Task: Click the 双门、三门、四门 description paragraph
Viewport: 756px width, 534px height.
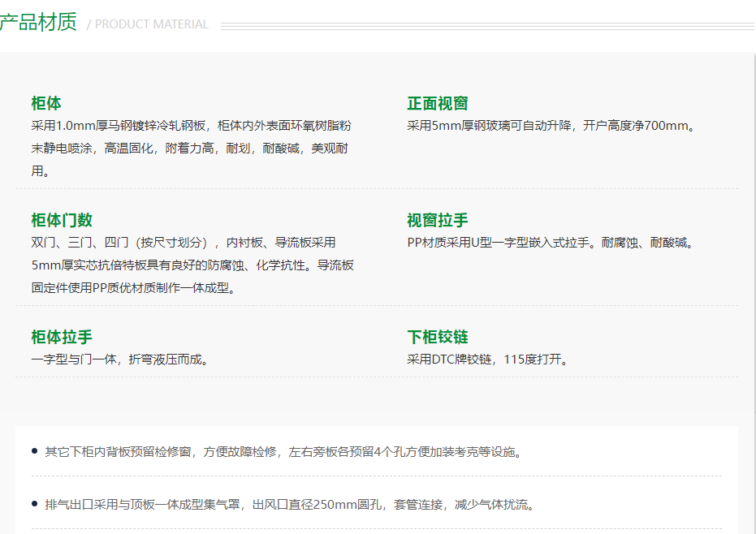Action: pyautogui.click(x=192, y=265)
